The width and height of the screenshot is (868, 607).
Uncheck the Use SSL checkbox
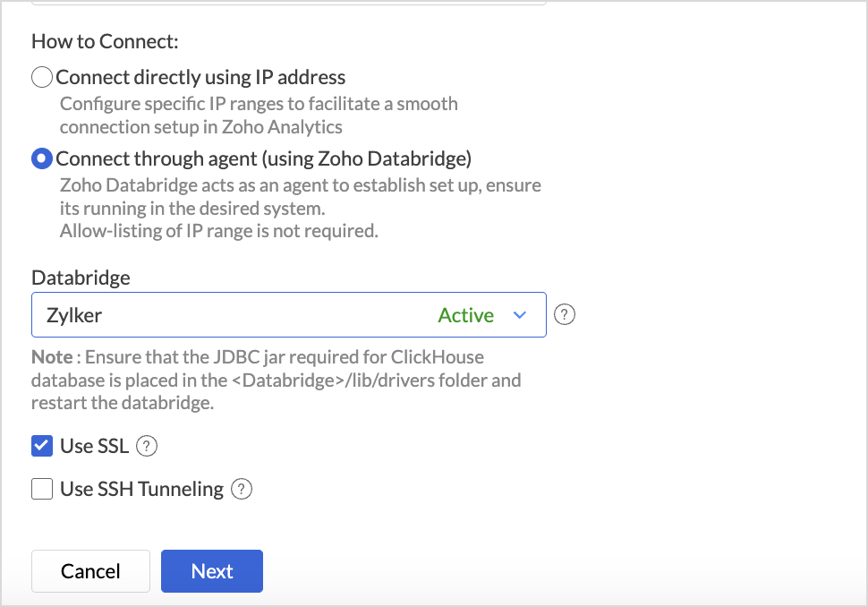coord(42,446)
